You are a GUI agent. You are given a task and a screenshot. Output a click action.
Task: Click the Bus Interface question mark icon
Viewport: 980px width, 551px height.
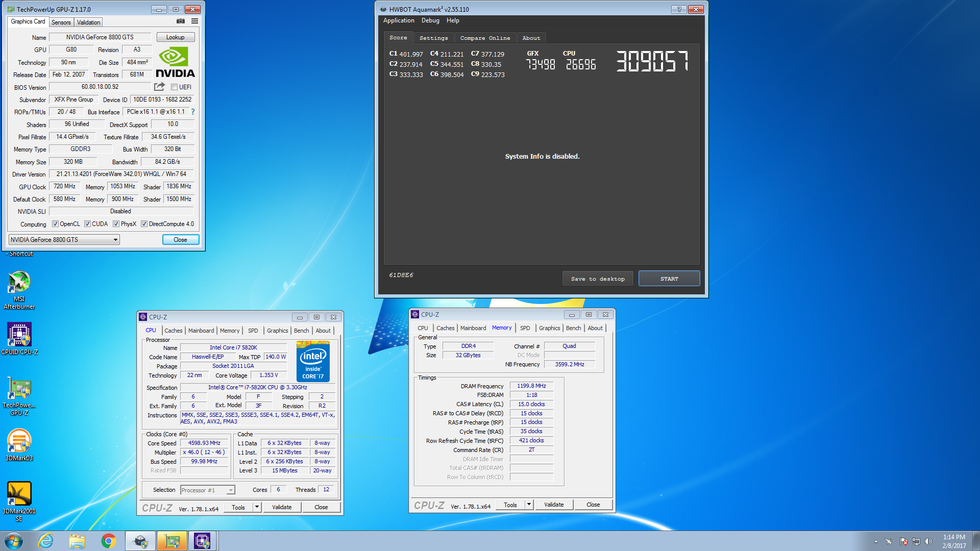coord(193,112)
